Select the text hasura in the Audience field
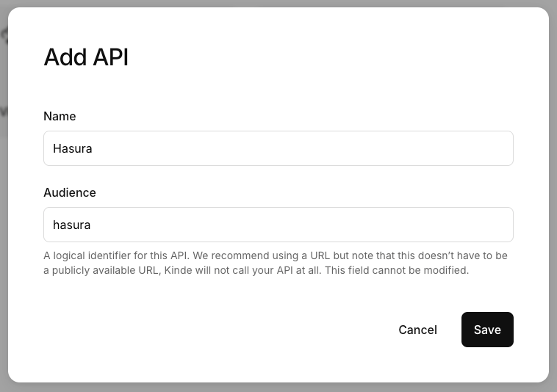 pos(72,224)
